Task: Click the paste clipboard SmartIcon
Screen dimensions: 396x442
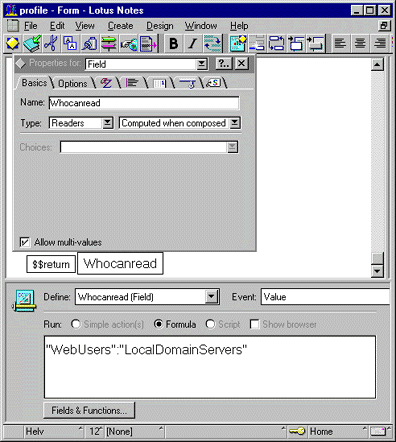Action: (89, 44)
